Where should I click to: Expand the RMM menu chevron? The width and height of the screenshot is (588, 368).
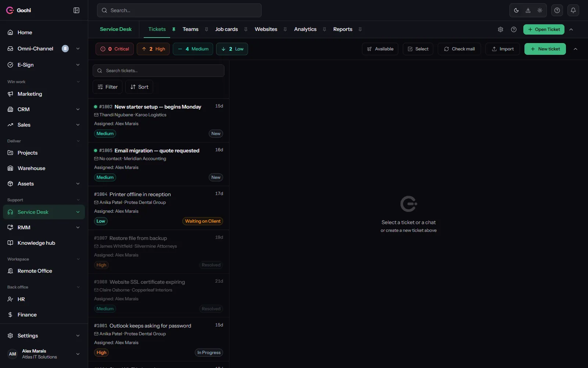tap(78, 227)
